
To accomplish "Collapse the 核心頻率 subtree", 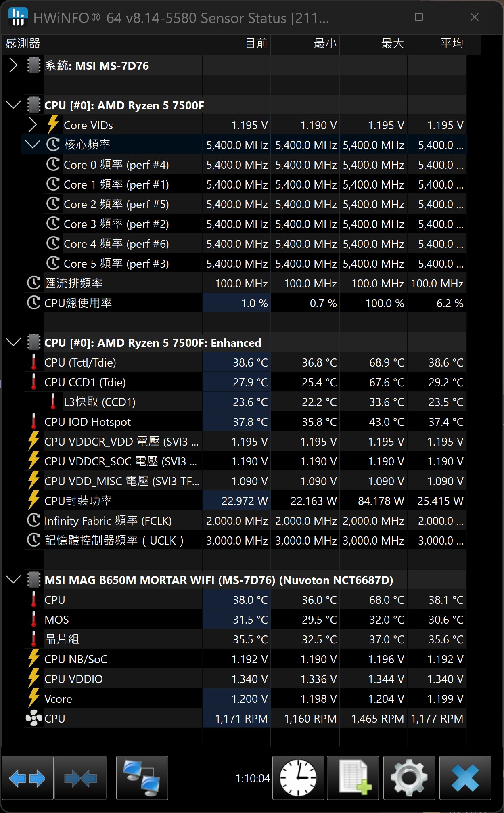I will pos(33,145).
